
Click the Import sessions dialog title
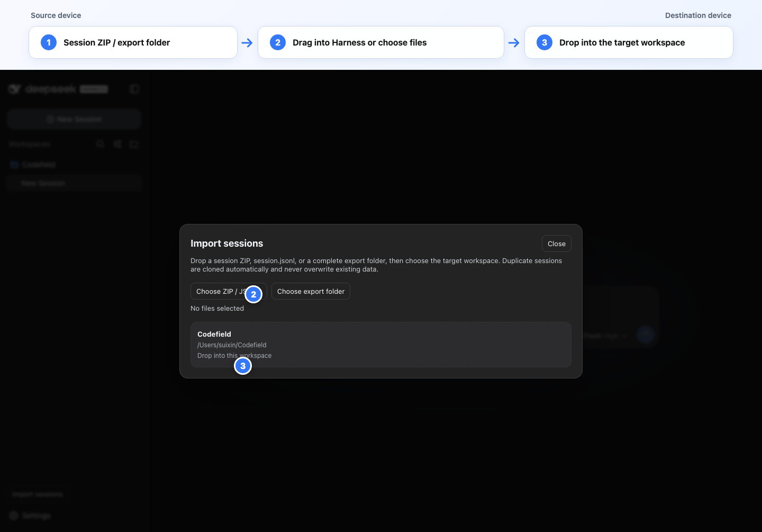pyautogui.click(x=226, y=244)
